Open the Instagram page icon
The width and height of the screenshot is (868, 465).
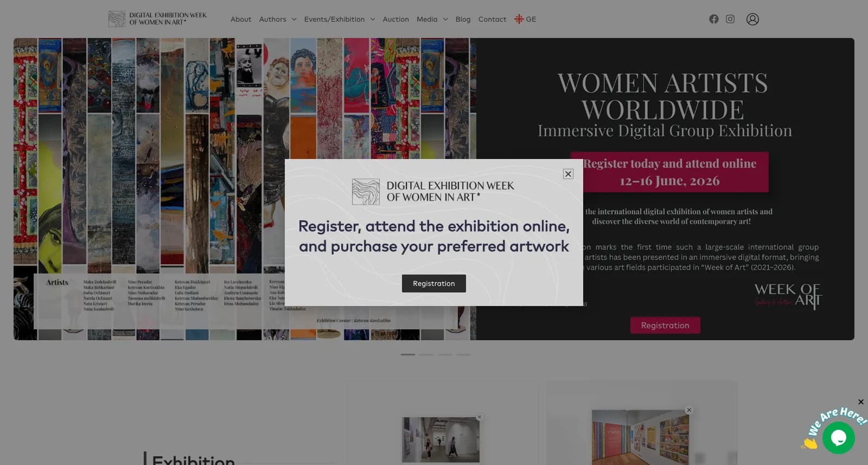730,19
